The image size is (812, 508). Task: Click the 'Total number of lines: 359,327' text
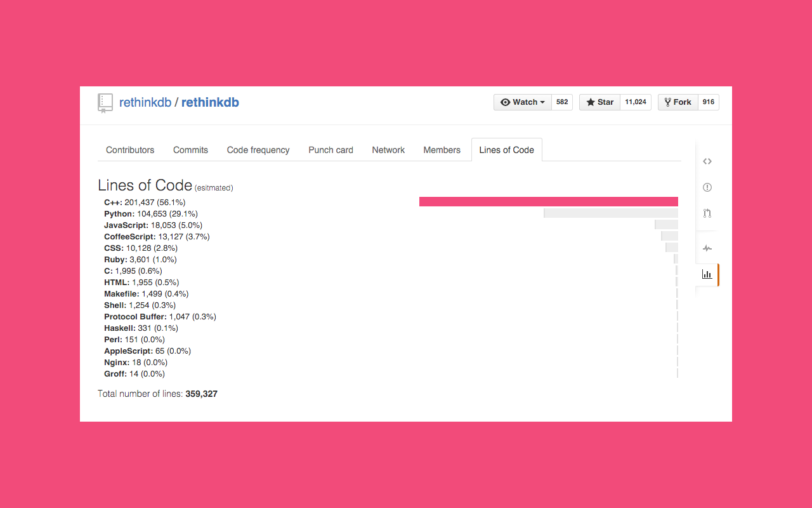(x=157, y=394)
